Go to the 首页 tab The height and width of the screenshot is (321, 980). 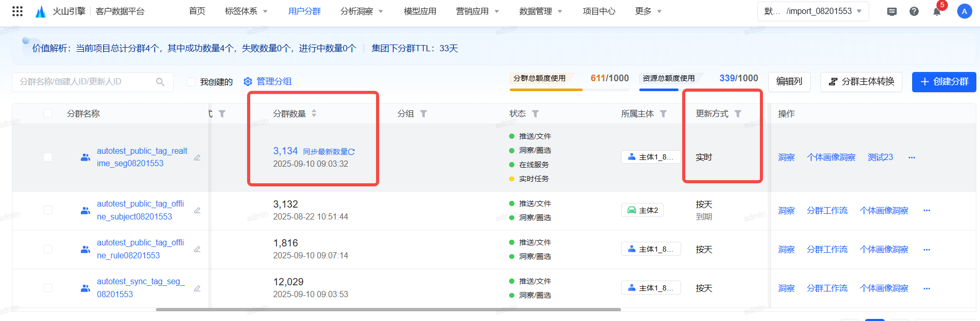coord(197,11)
